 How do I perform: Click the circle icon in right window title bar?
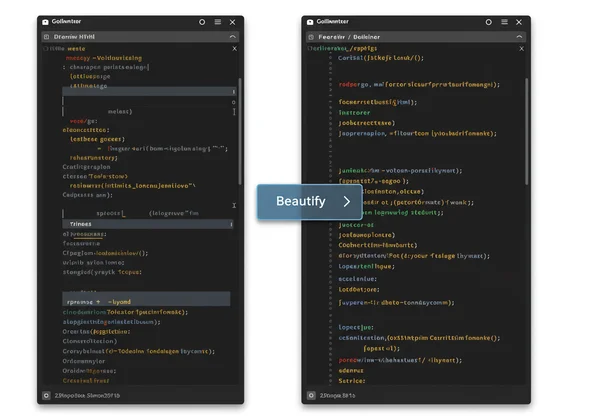[489, 22]
